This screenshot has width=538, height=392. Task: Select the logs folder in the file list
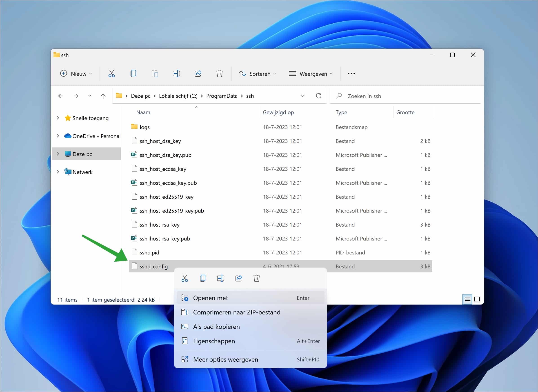[x=145, y=127]
